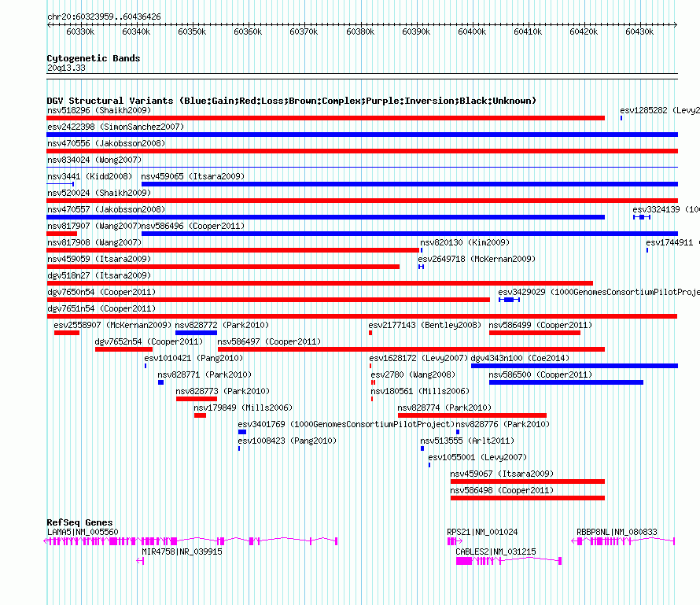
Task: Click the nsv459059 (Itsara2009) red loss bar
Action: [223, 267]
